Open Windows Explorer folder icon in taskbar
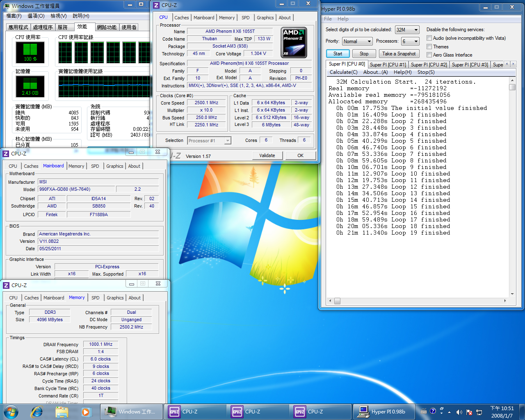Image resolution: width=525 pixels, height=420 pixels. click(x=62, y=412)
